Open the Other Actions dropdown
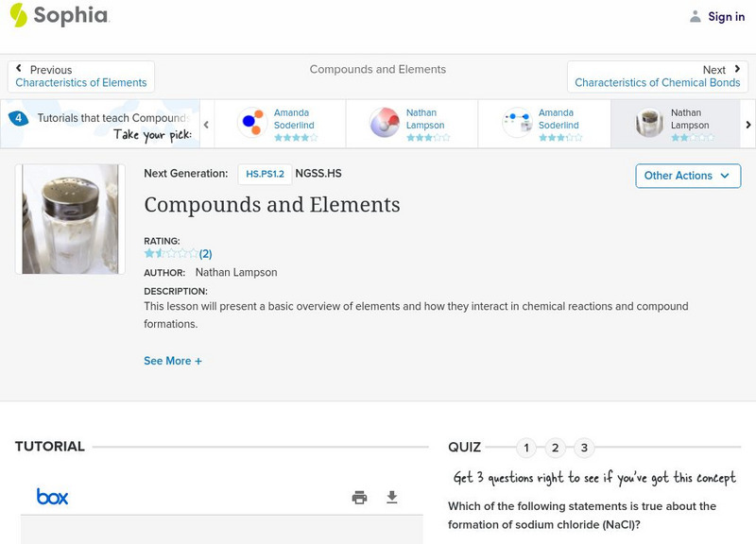 pyautogui.click(x=687, y=176)
